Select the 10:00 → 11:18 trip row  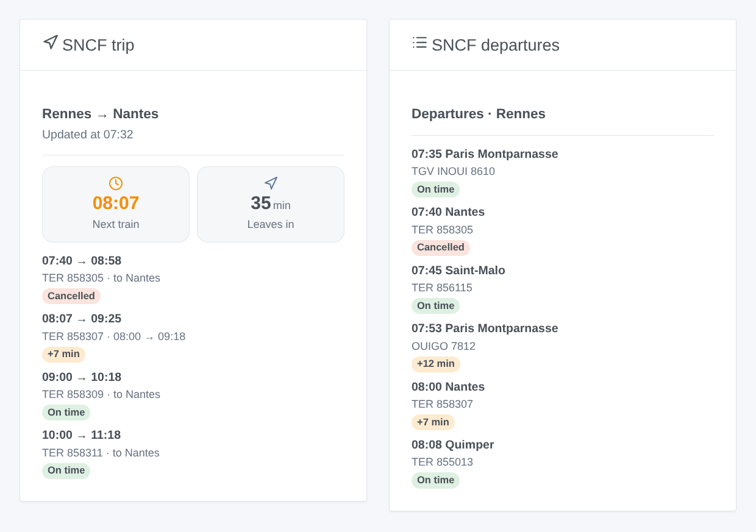coord(81,435)
